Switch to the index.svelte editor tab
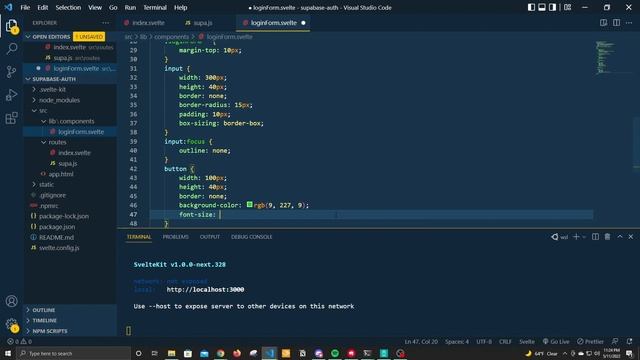This screenshot has height=360, width=640. point(145,23)
